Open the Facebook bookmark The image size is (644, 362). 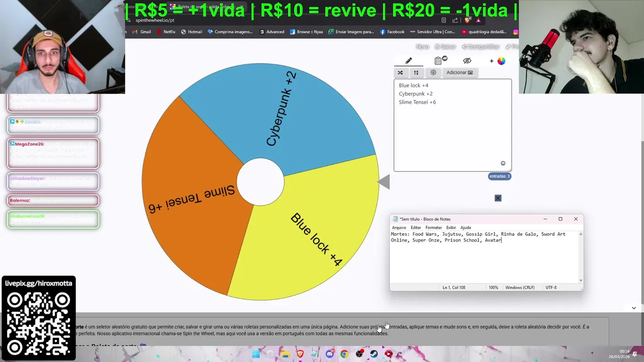pos(392,32)
